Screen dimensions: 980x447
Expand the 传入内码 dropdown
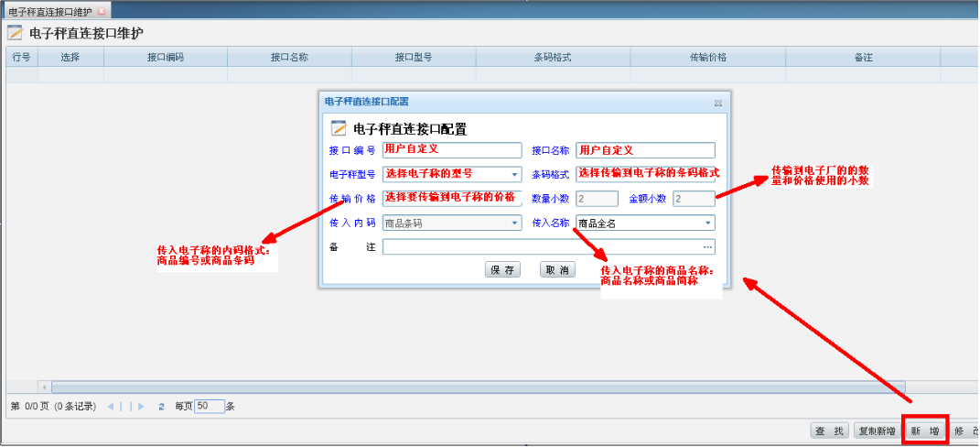point(514,223)
